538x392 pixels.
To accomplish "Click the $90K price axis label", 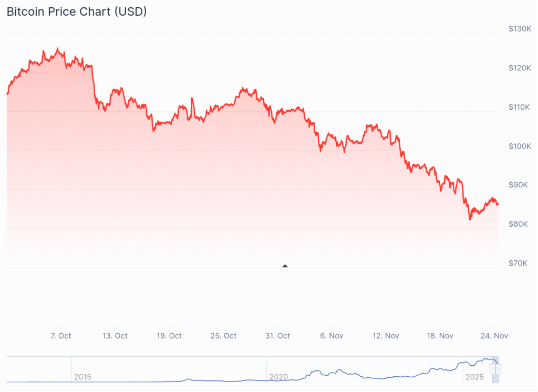I will point(519,185).
